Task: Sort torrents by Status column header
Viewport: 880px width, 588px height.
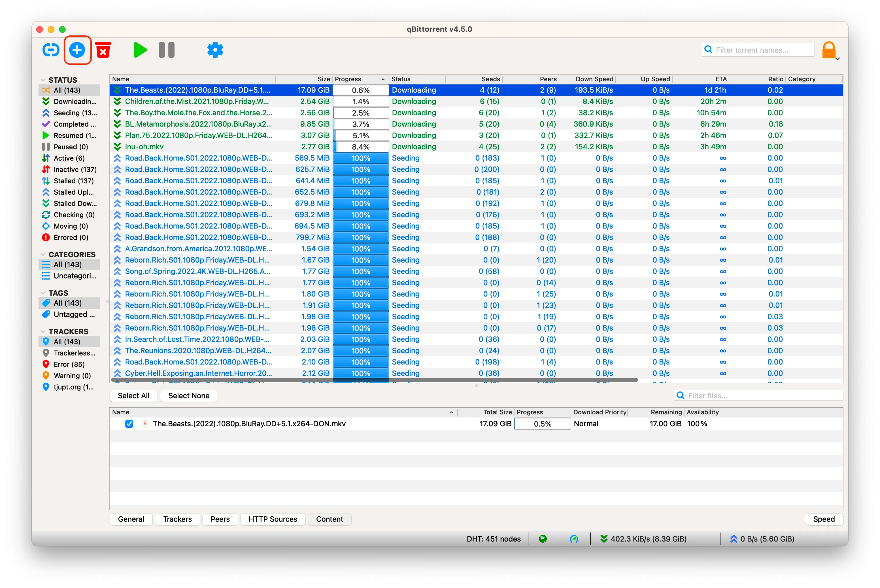Action: pyautogui.click(x=417, y=79)
